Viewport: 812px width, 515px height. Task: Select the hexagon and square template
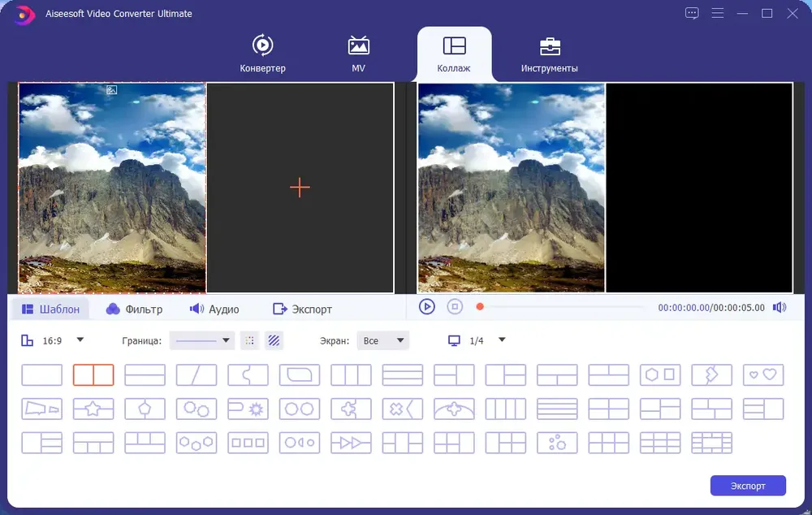tap(659, 374)
